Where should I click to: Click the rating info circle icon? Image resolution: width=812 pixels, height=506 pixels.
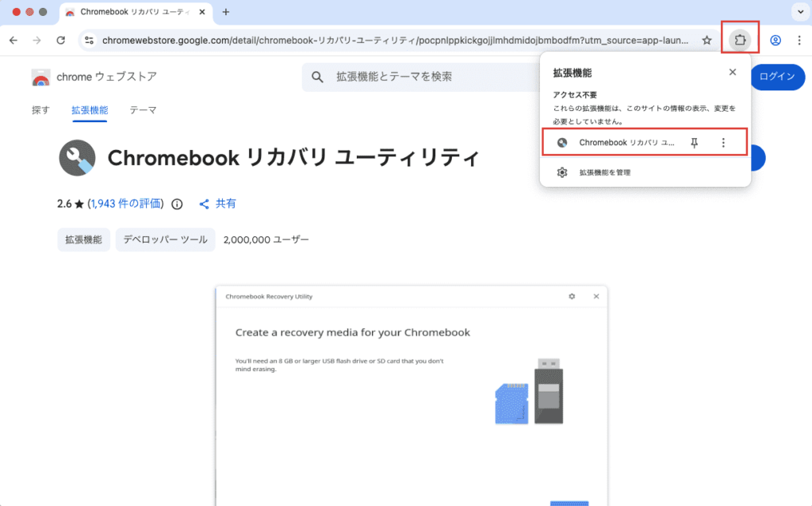pos(177,204)
